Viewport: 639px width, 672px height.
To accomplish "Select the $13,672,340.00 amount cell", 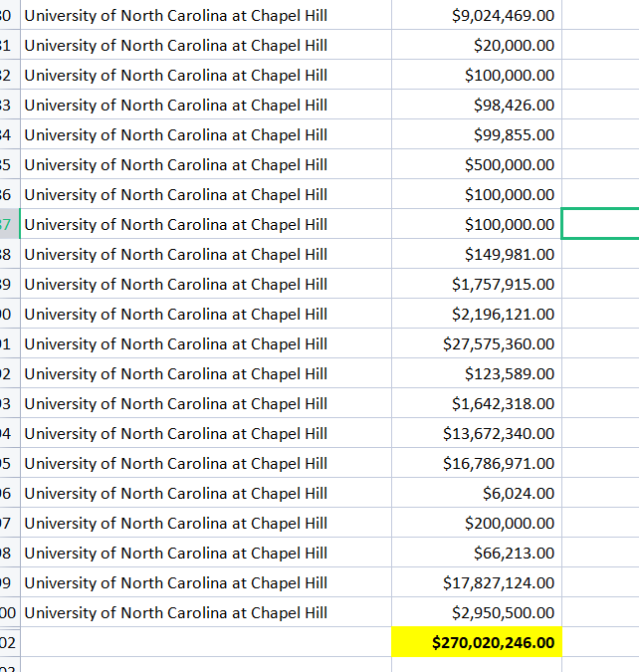I will point(476,433).
